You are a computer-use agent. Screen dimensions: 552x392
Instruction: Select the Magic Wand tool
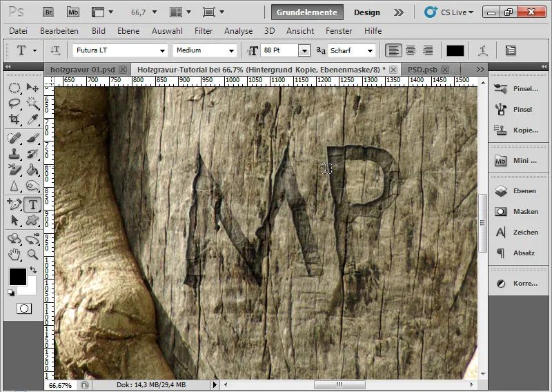tap(32, 104)
